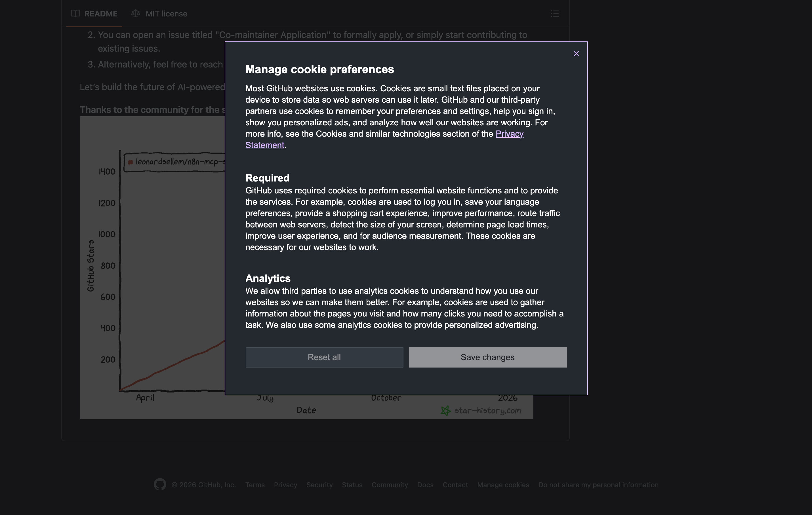Close the cookie preferences dialog
Image resolution: width=812 pixels, height=515 pixels.
click(x=576, y=54)
